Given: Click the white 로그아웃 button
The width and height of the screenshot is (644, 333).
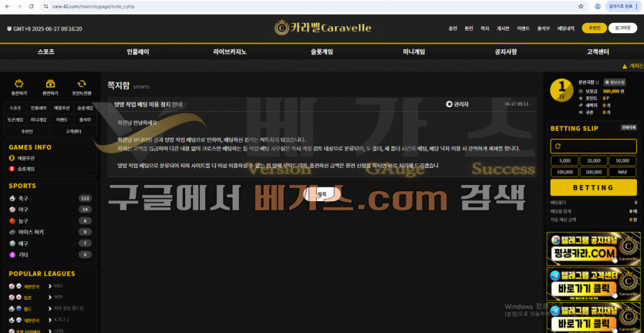Looking at the screenshot, I should pyautogui.click(x=622, y=28).
